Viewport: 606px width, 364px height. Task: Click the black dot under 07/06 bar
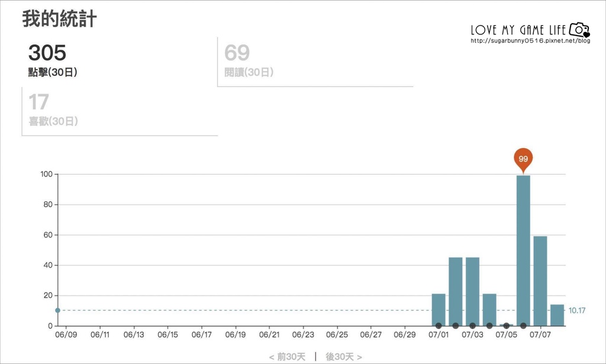(523, 326)
